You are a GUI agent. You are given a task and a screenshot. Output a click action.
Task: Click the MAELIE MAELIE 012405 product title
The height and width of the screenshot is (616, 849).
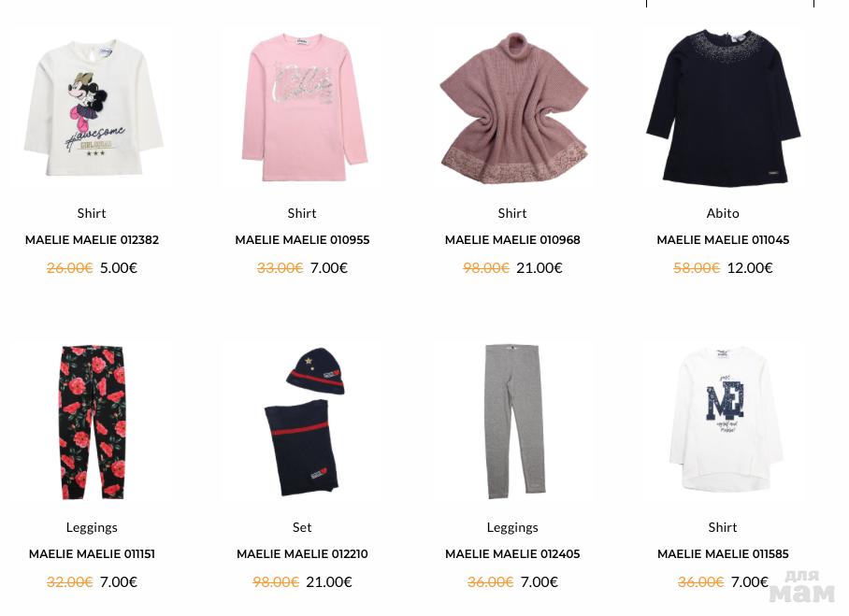[512, 554]
